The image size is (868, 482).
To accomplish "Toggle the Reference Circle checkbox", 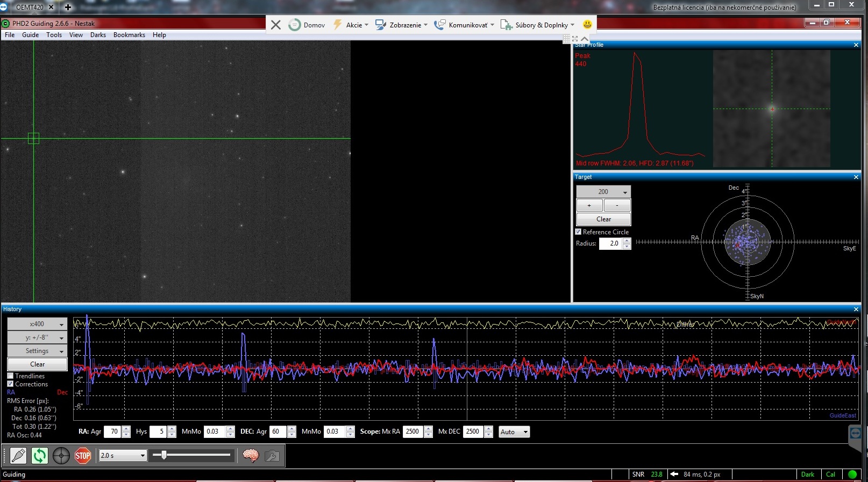I will pyautogui.click(x=579, y=232).
